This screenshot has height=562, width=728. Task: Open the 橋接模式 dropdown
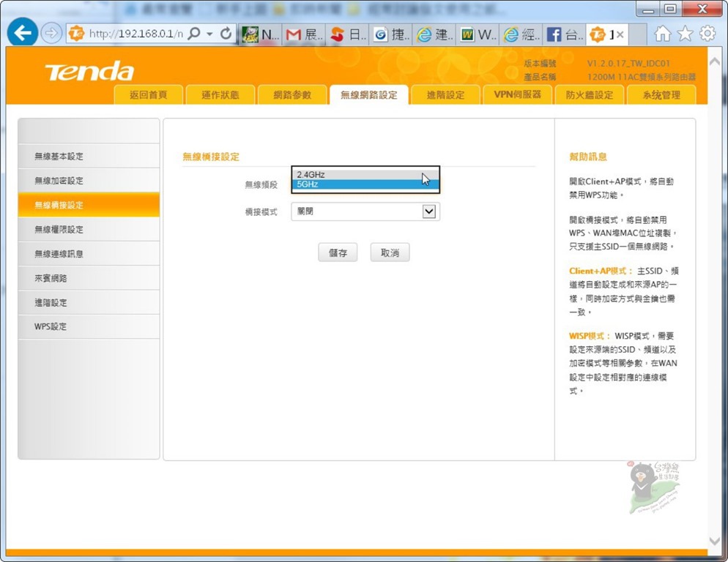click(x=365, y=211)
